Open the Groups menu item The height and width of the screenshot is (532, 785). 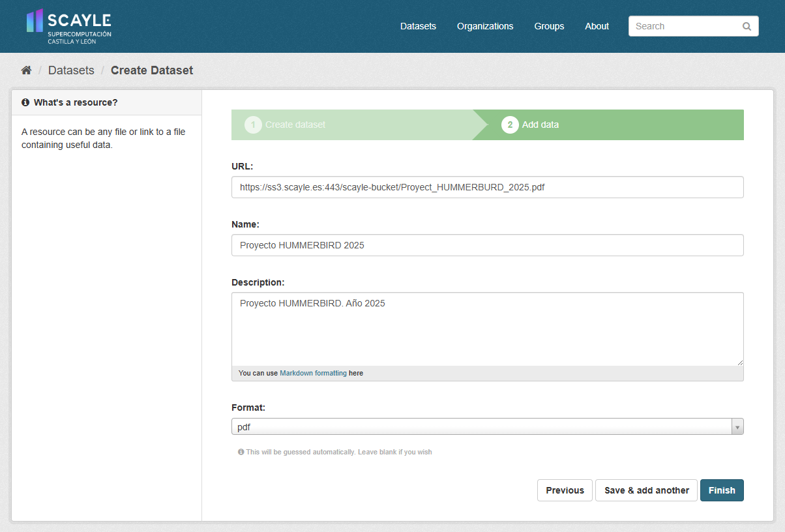(x=549, y=26)
